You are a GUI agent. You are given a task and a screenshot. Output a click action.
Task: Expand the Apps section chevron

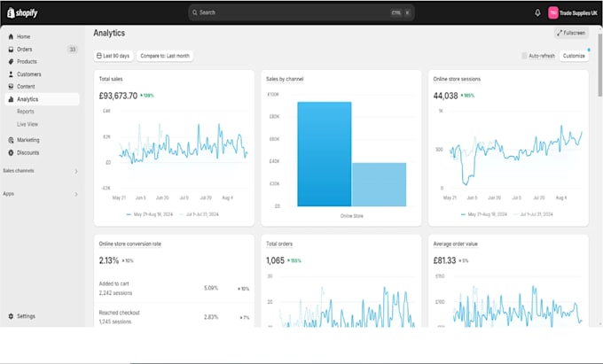click(x=76, y=194)
